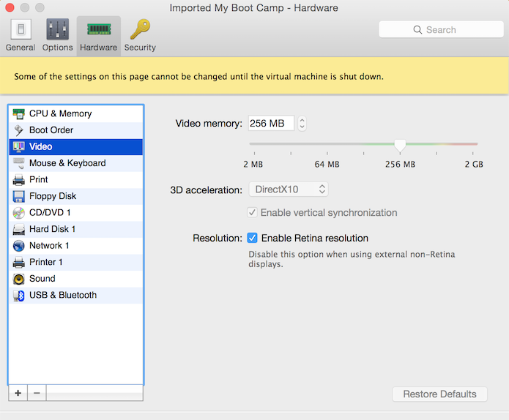Click the CPU & Memory chip icon

(19, 114)
